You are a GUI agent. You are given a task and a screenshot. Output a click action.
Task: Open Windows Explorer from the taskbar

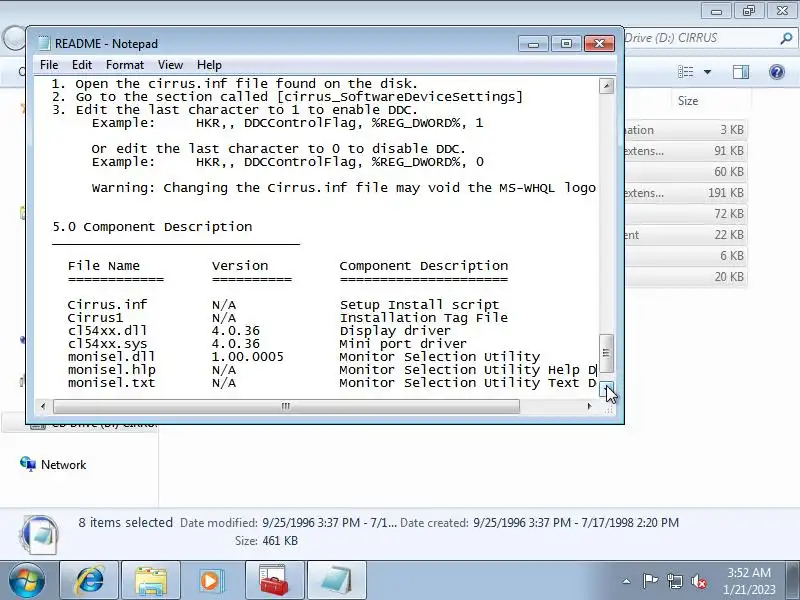pyautogui.click(x=151, y=581)
